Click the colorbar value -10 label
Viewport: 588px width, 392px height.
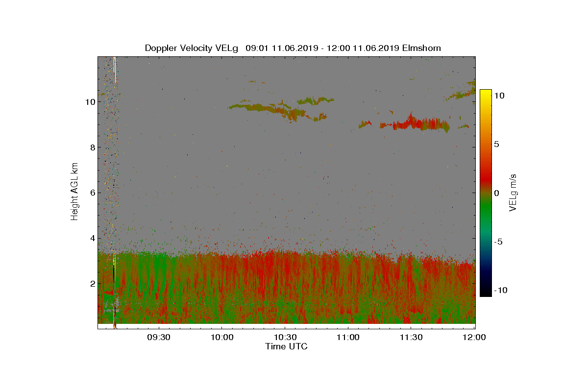pos(500,290)
